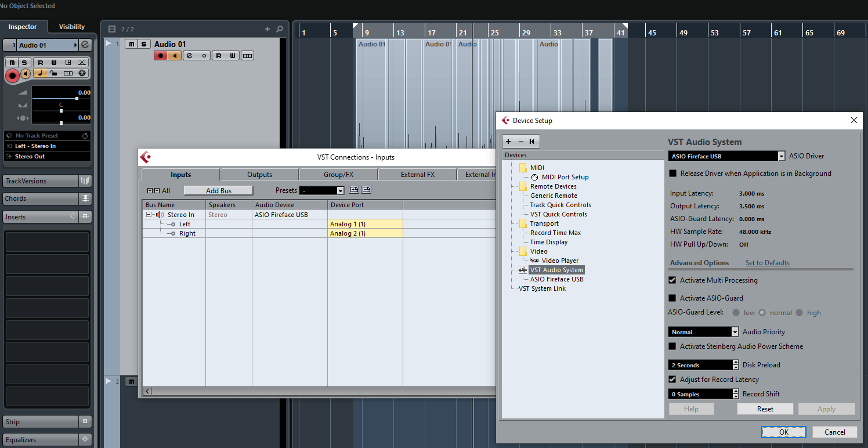
Task: Click monitor button on Audio 01 track list
Action: 174,56
